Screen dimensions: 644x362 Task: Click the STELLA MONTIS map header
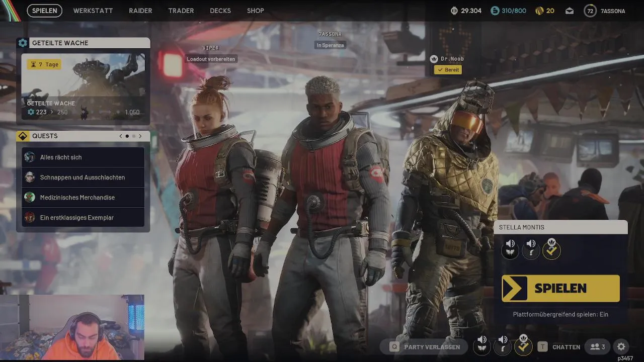point(560,227)
